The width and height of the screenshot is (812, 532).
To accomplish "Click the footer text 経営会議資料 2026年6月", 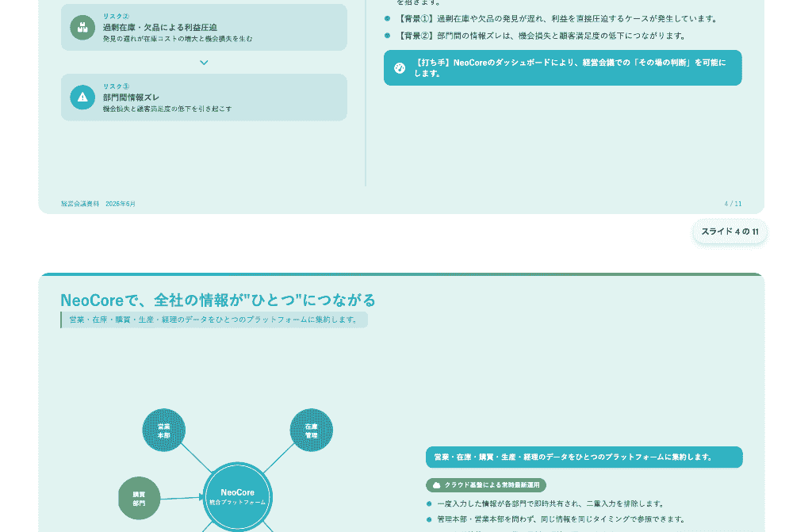I will coord(98,204).
